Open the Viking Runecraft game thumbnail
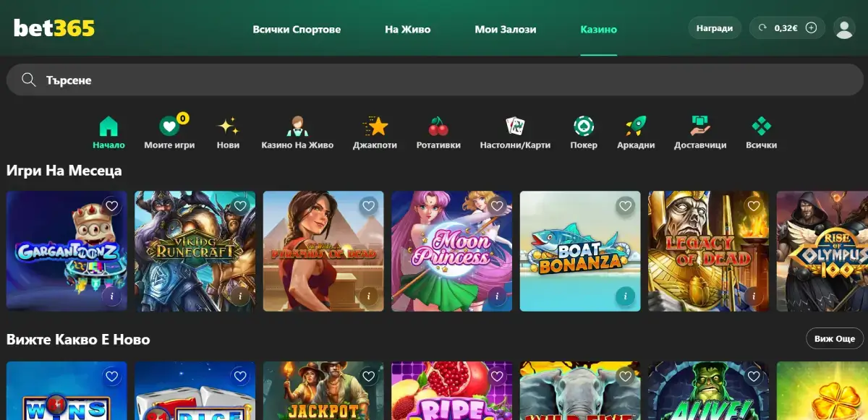This screenshot has width=868, height=420. click(195, 251)
